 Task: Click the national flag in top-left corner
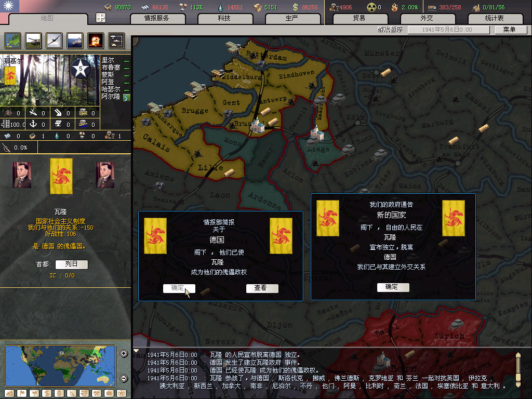tap(9, 6)
